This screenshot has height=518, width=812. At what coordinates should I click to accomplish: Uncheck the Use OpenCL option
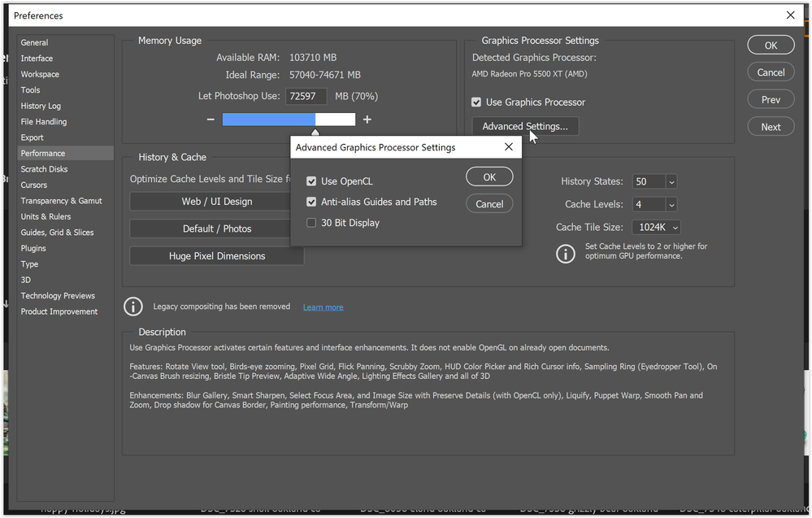coord(311,181)
